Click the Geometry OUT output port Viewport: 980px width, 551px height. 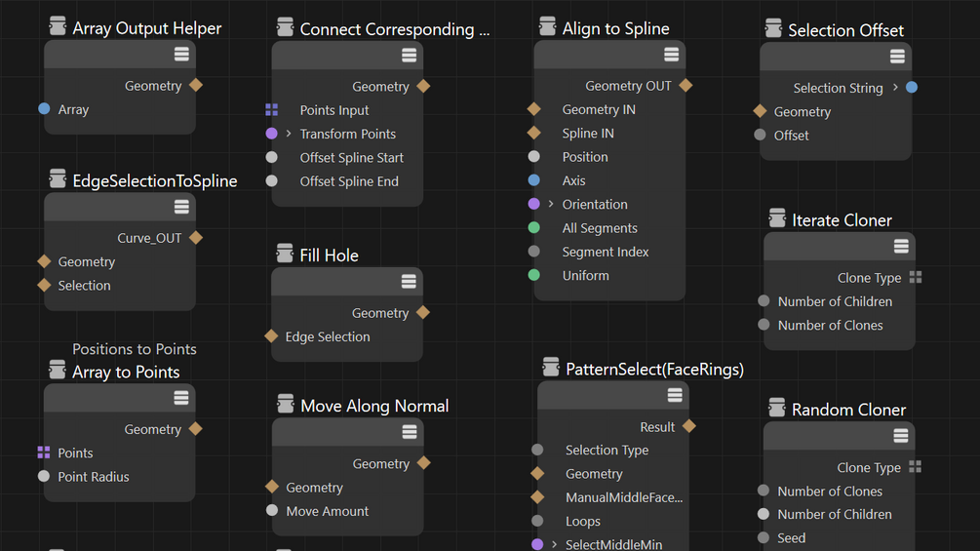686,86
